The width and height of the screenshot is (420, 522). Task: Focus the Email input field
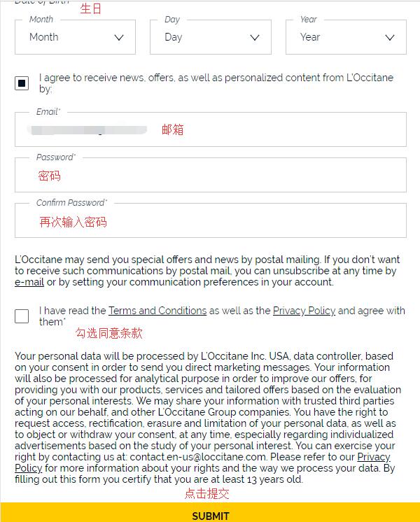point(211,129)
